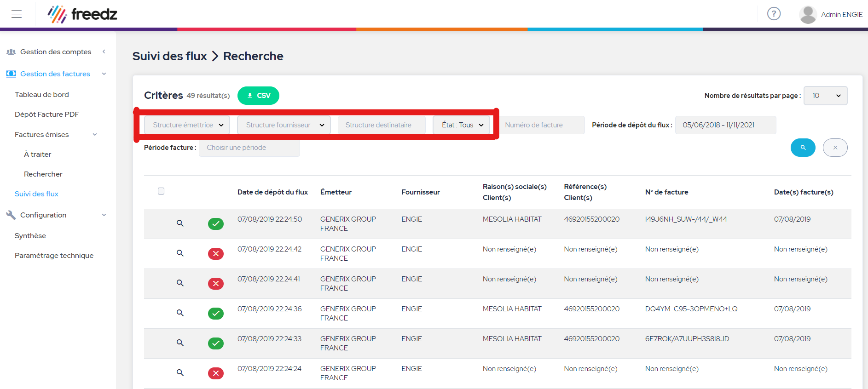Click the Numéro de facture input field
868x389 pixels.
pyautogui.click(x=542, y=125)
